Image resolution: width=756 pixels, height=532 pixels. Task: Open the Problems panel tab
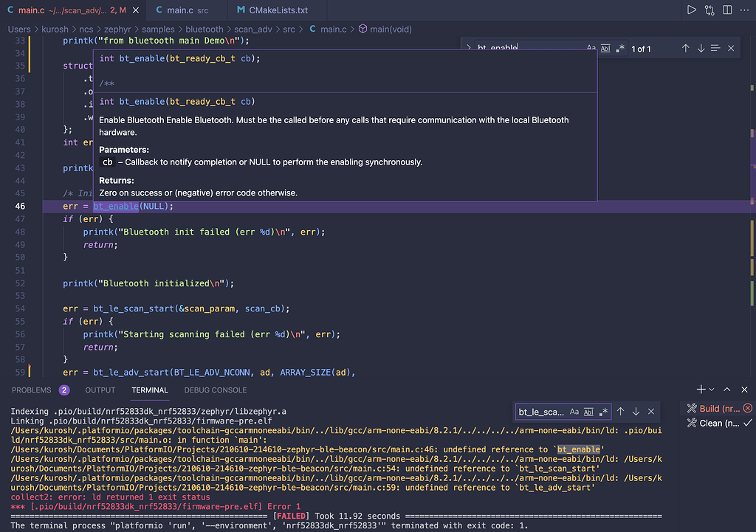tap(31, 390)
